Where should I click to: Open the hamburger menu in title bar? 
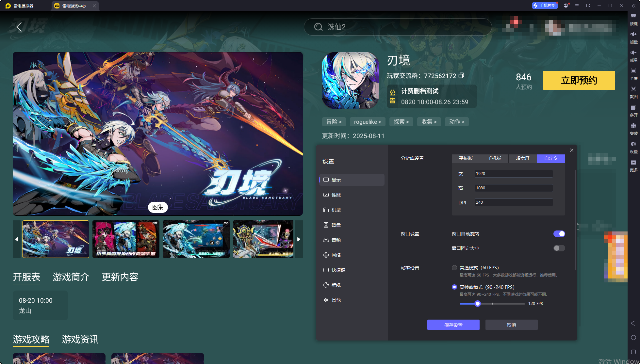(x=577, y=6)
